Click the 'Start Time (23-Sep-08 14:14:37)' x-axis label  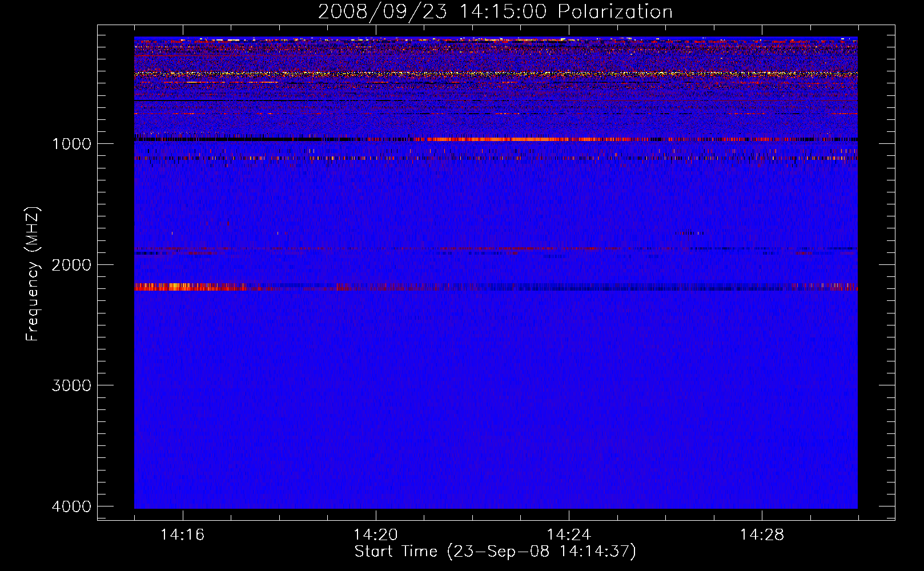pos(495,552)
